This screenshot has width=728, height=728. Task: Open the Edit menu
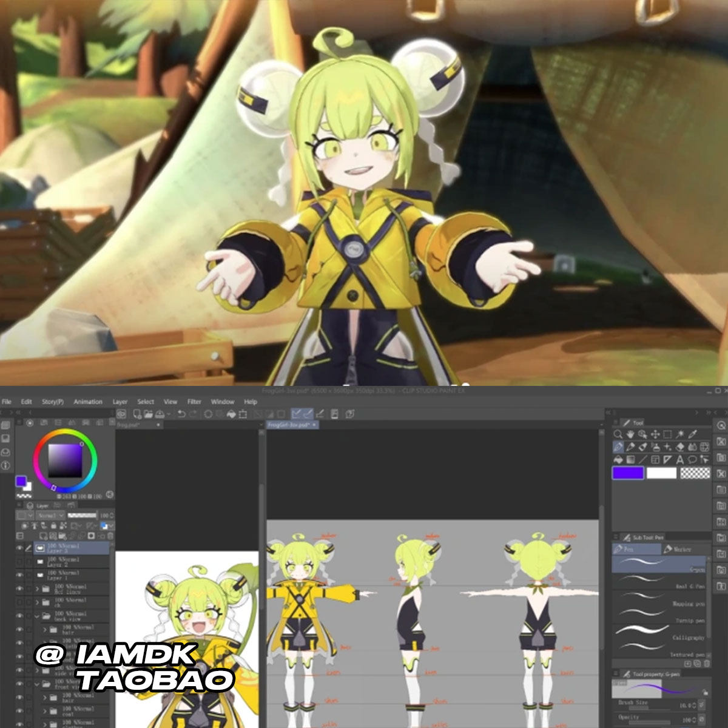coord(26,402)
